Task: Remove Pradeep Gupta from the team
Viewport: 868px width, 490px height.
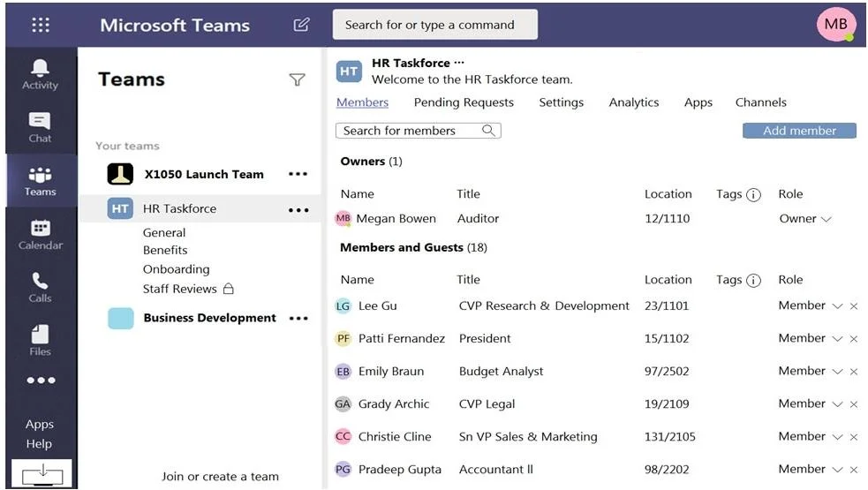Action: (x=854, y=470)
